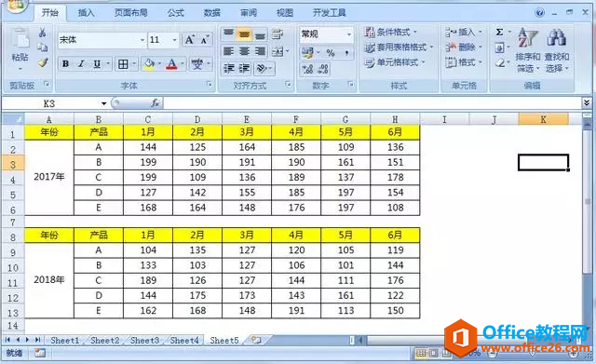The height and width of the screenshot is (364, 596).
Task: Switch to the 数据 tab
Action: point(212,13)
